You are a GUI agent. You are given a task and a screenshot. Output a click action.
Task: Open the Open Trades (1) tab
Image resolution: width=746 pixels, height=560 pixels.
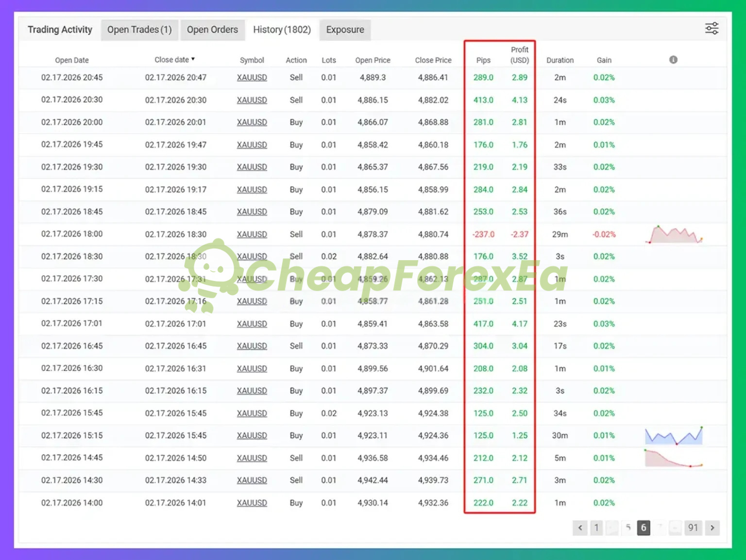pos(139,30)
